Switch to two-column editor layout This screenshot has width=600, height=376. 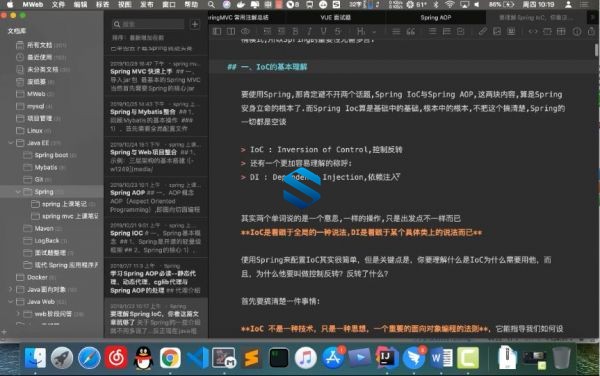(231, 31)
